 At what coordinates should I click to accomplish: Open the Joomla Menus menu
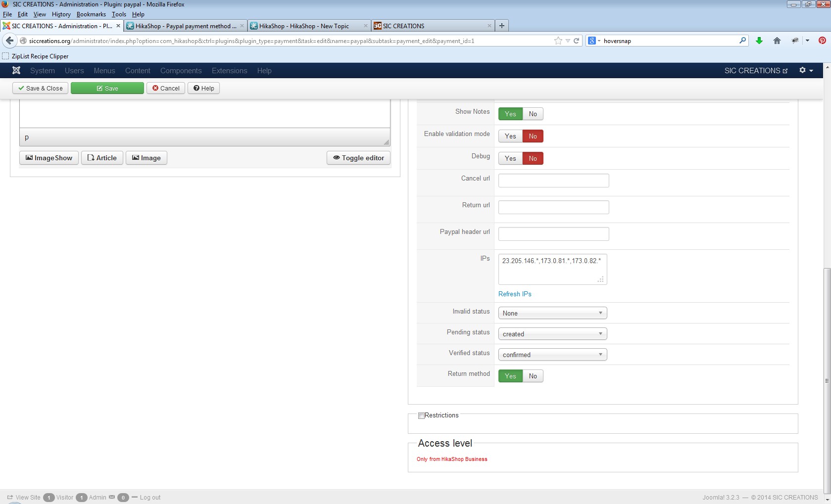104,71
